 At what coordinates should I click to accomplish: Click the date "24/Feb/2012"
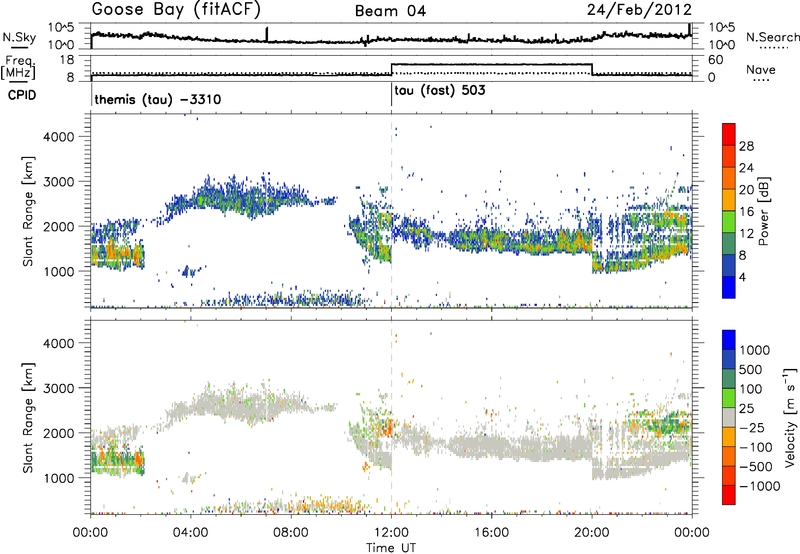tap(639, 10)
